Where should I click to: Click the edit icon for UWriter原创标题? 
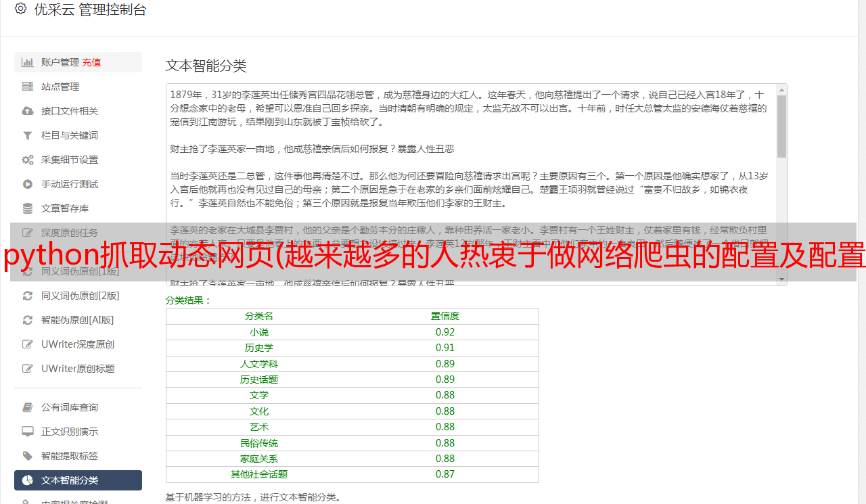click(x=28, y=369)
